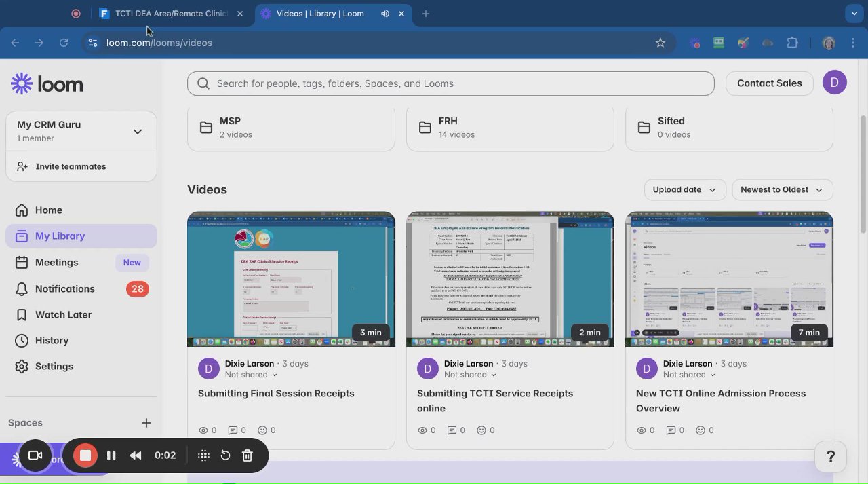This screenshot has width=868, height=484.
Task: Click views icon on Submitting Final Session Receipts
Action: pos(203,430)
